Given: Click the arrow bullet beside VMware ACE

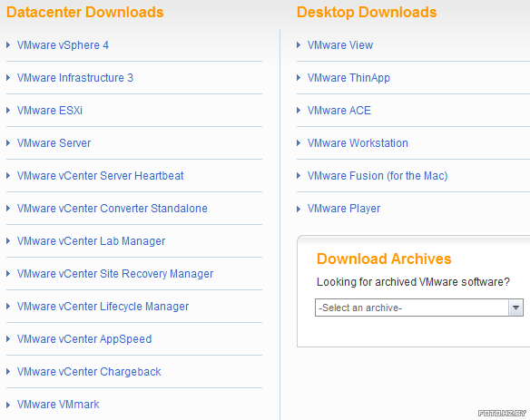Looking at the screenshot, I should [299, 110].
